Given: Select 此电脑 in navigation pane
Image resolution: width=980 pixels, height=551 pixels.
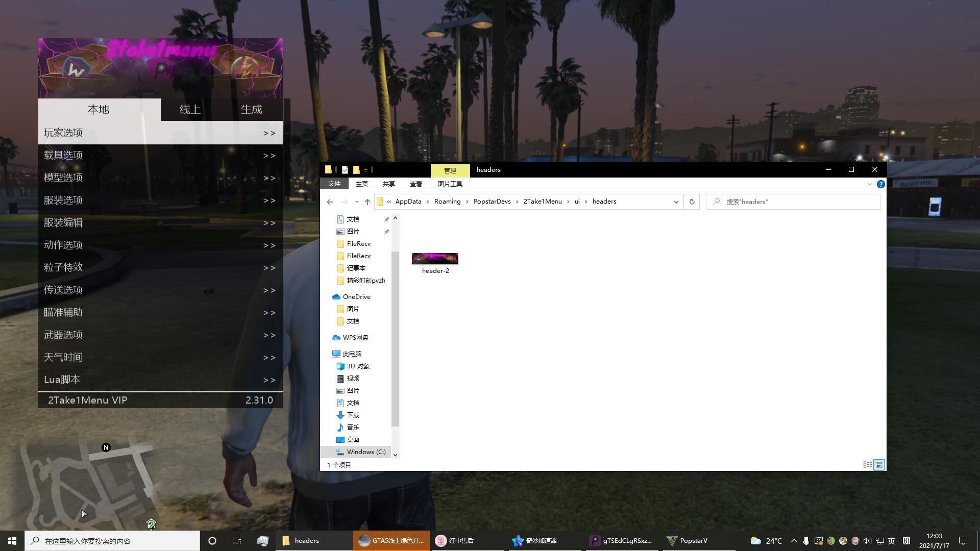Looking at the screenshot, I should [x=352, y=354].
